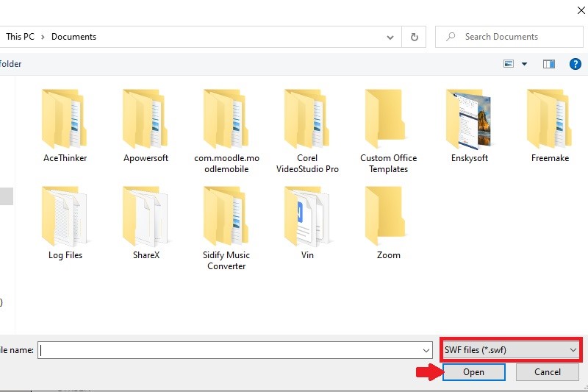The height and width of the screenshot is (392, 588).
Task: Expand the This PC breadcrumb chevron
Action: [43, 37]
